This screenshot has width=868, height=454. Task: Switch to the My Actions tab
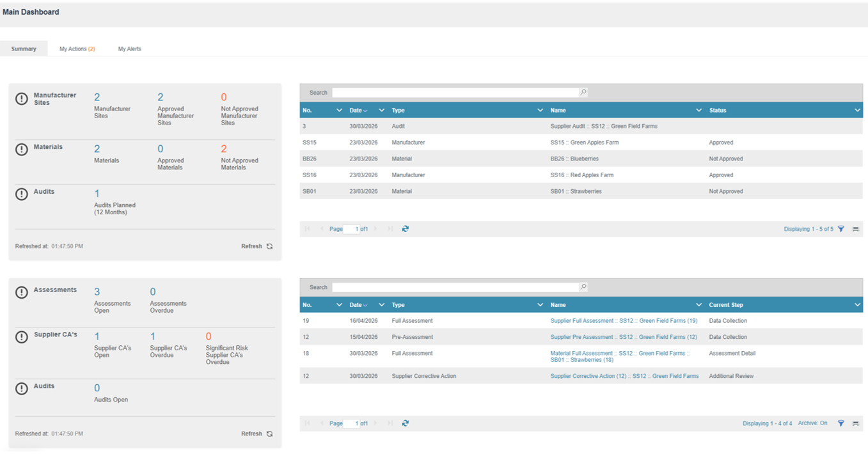pos(77,49)
